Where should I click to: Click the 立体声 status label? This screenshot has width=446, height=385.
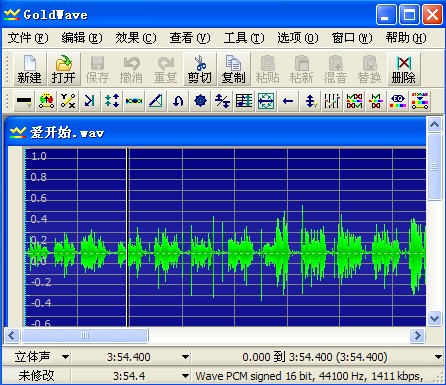click(32, 357)
